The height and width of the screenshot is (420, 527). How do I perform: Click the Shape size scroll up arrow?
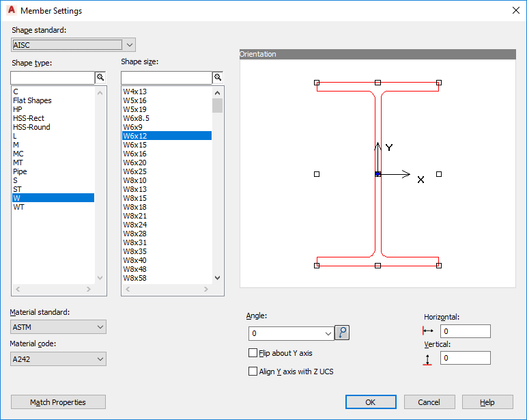pyautogui.click(x=218, y=92)
